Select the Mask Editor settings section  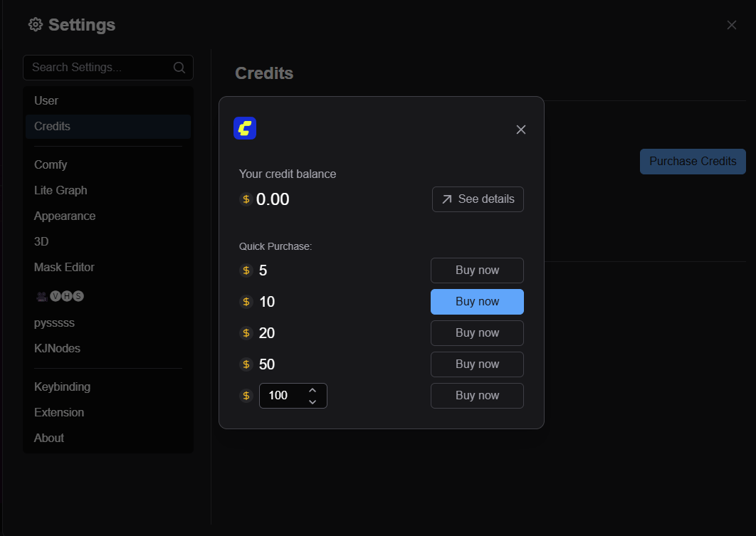pyautogui.click(x=64, y=267)
